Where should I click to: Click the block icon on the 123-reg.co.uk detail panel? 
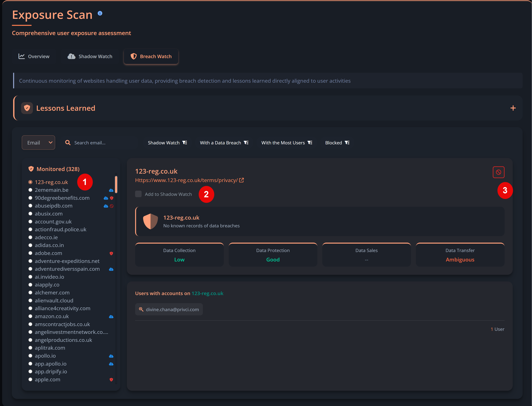[499, 172]
